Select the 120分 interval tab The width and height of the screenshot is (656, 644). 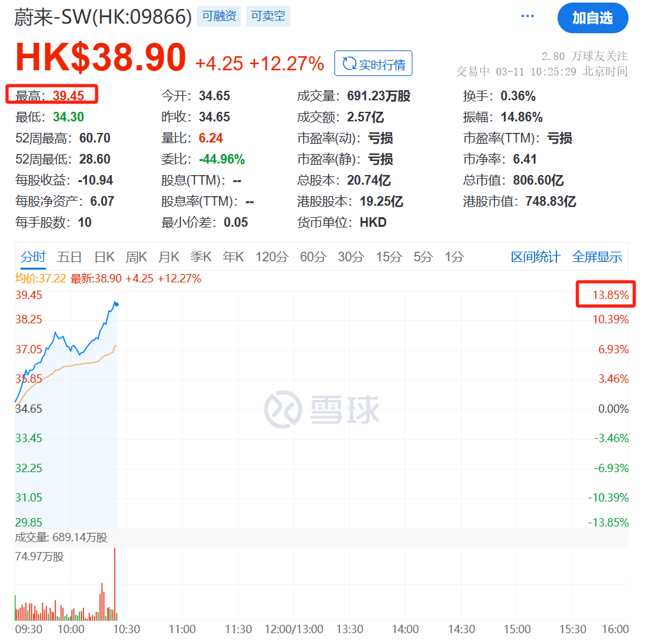272,256
